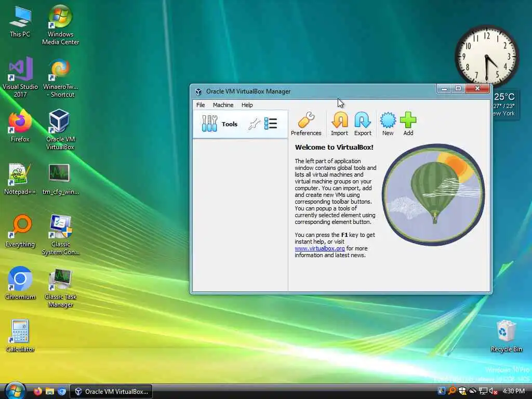Viewport: 532px width, 399px height.
Task: Click the Export appliance toolbar icon
Action: pyautogui.click(x=362, y=124)
